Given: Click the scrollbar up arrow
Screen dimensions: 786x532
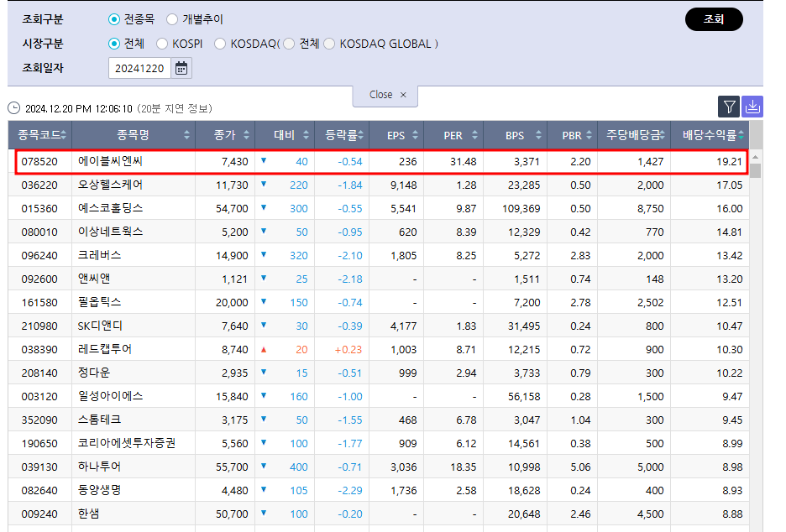Looking at the screenshot, I should pyautogui.click(x=755, y=157).
